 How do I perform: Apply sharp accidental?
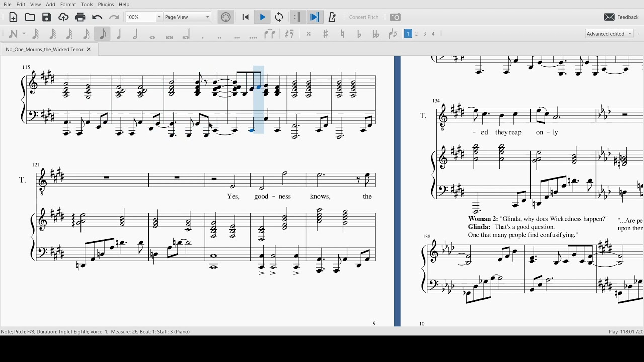click(326, 34)
